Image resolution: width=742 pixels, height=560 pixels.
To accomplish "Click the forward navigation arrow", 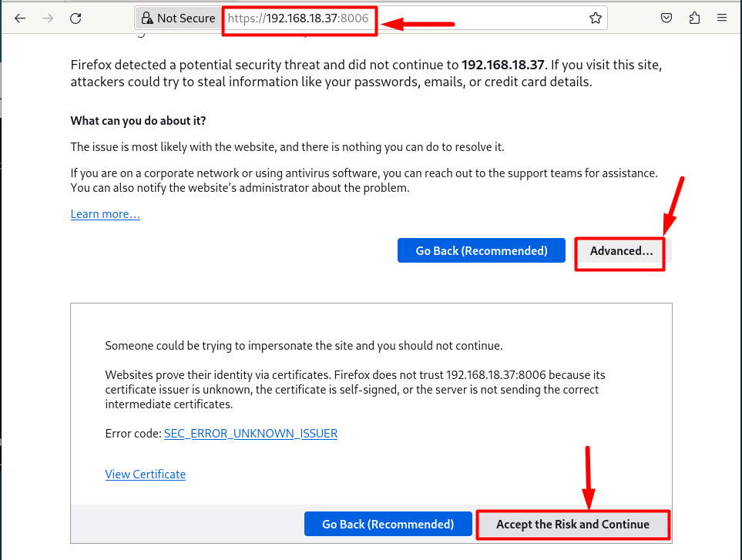I will [48, 18].
